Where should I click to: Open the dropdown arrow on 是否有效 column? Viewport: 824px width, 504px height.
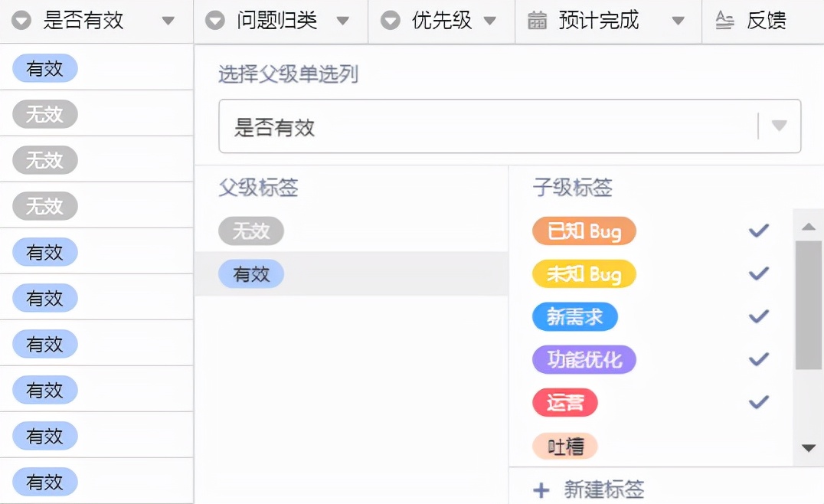(x=168, y=20)
